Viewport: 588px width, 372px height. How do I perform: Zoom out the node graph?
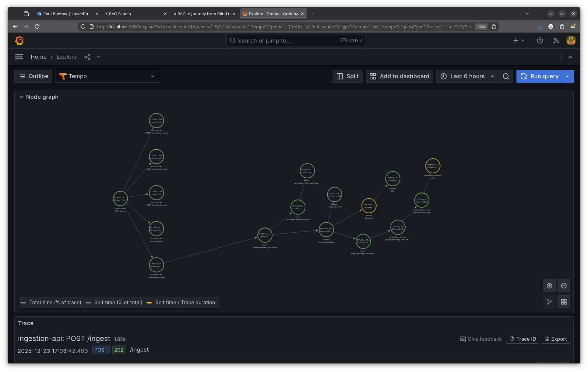click(x=564, y=286)
